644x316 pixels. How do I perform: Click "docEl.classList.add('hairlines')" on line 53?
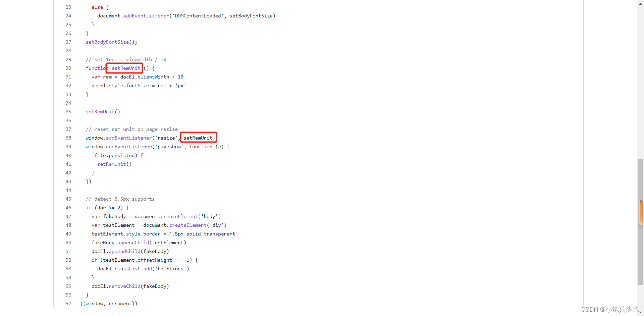(143, 269)
